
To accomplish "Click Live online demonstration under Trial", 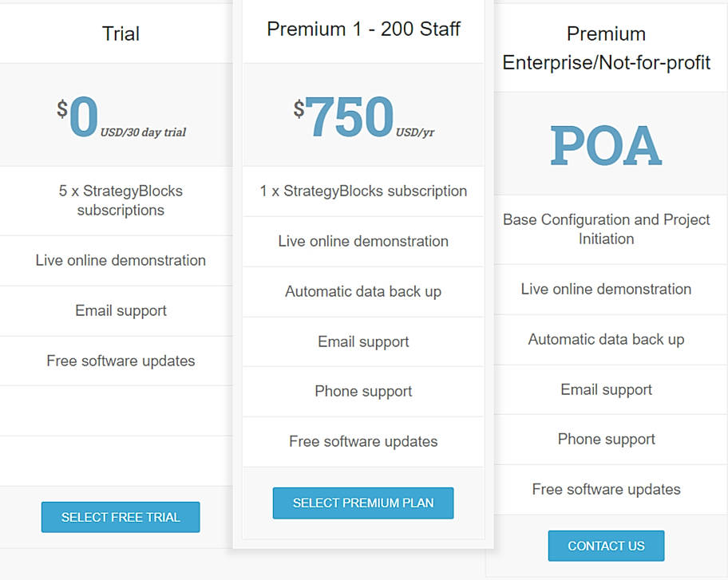I will (121, 261).
